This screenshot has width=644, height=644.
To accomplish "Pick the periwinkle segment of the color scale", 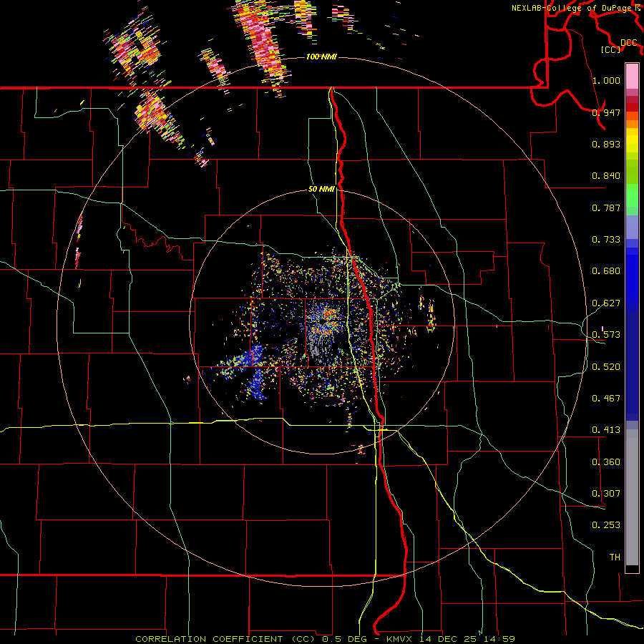I will tap(632, 228).
